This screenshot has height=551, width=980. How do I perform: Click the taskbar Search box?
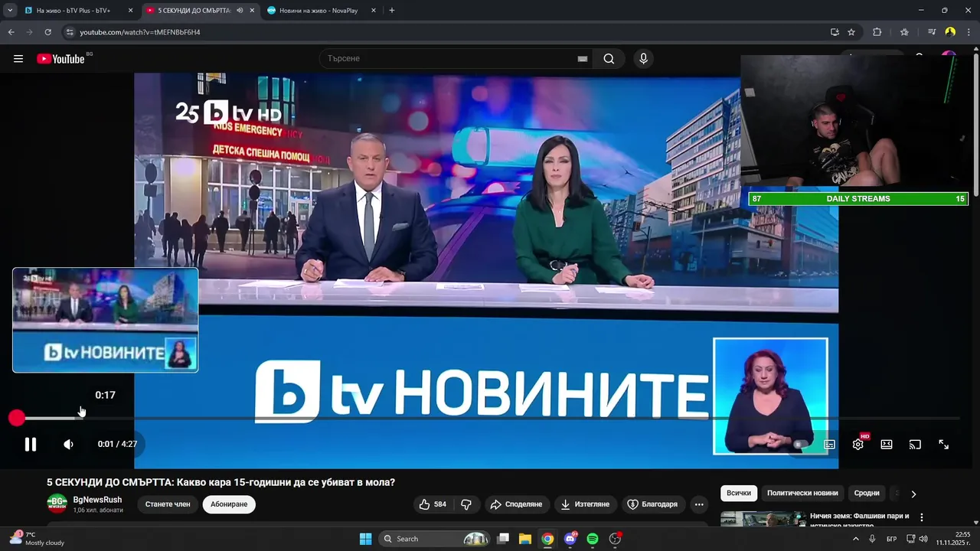434,539
